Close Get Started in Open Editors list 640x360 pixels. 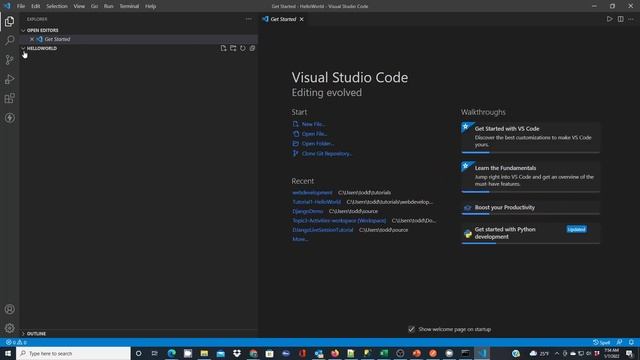[x=32, y=39]
